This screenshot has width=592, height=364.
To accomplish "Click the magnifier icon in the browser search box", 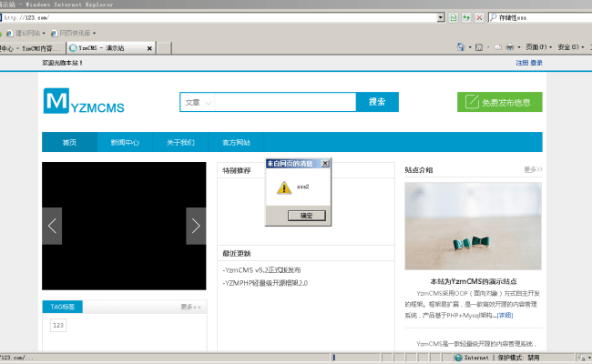I will 493,17.
